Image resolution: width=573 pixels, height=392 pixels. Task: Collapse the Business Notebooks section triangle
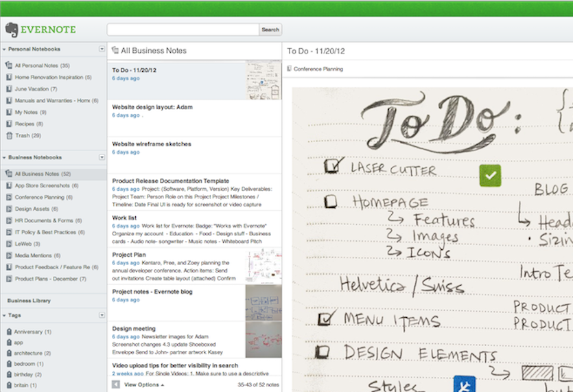coord(4,158)
